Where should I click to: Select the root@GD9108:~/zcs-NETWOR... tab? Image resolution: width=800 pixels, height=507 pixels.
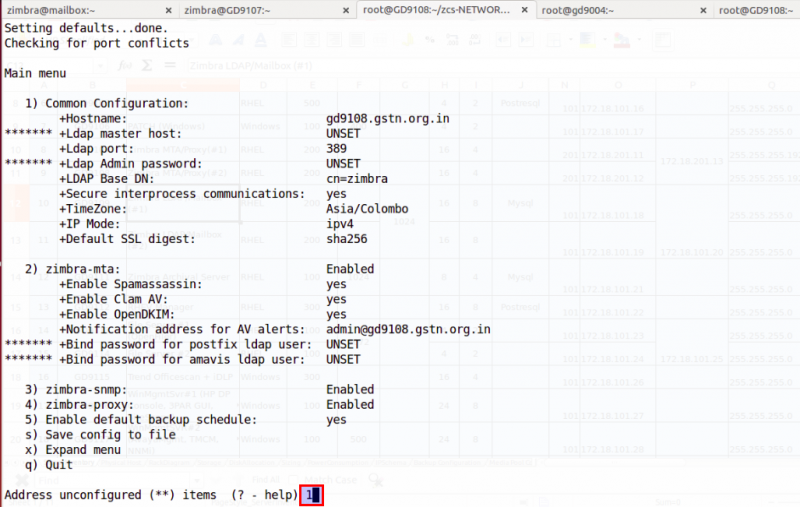tap(436, 10)
